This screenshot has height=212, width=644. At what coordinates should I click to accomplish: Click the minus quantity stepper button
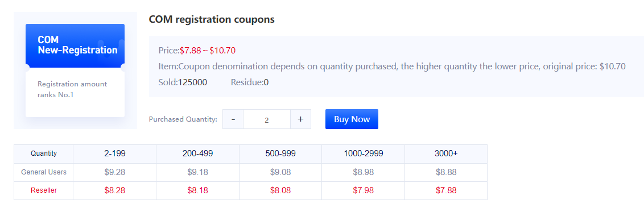[x=233, y=119]
